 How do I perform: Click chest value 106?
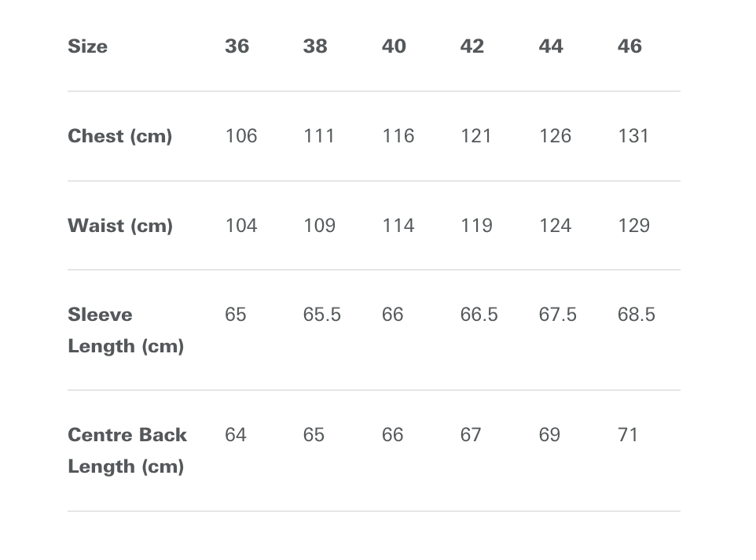(x=241, y=136)
